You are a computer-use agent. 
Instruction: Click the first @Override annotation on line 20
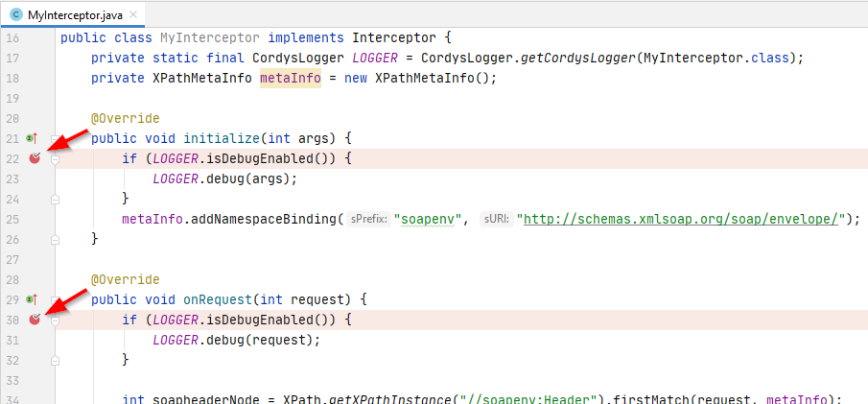click(x=125, y=119)
